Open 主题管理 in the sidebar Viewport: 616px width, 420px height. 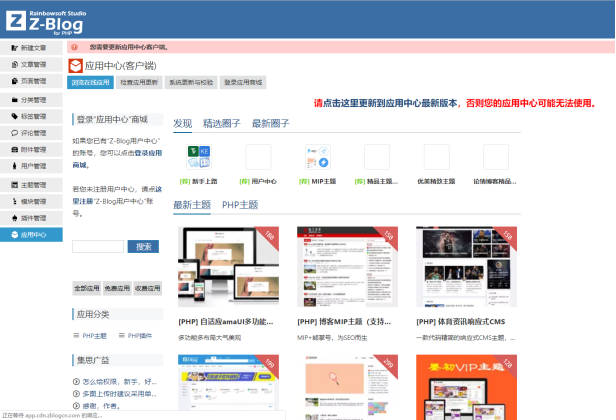coord(33,185)
